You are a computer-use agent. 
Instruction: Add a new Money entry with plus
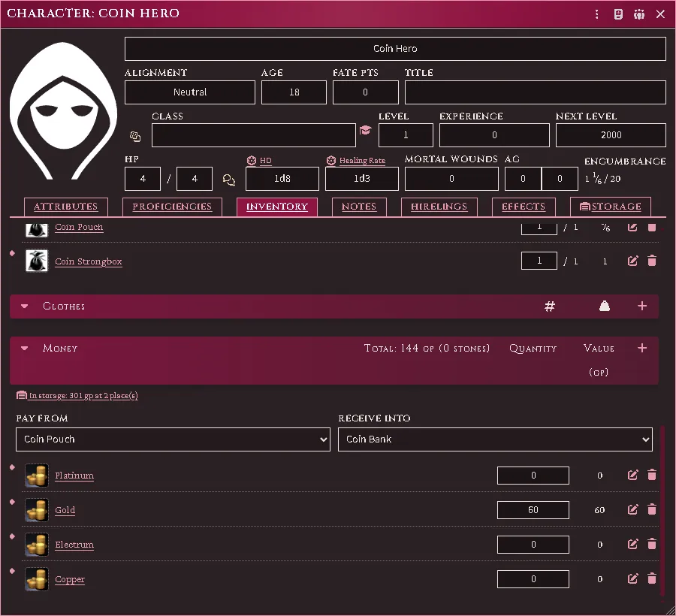coord(642,348)
